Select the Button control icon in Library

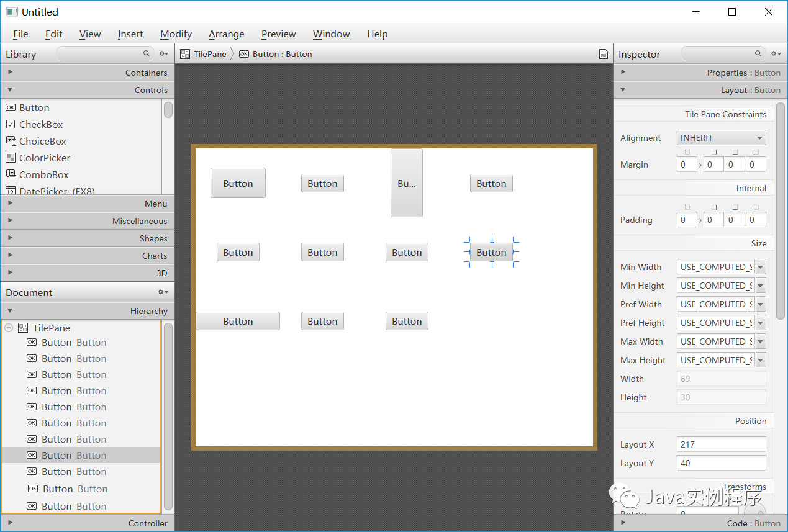click(x=10, y=107)
